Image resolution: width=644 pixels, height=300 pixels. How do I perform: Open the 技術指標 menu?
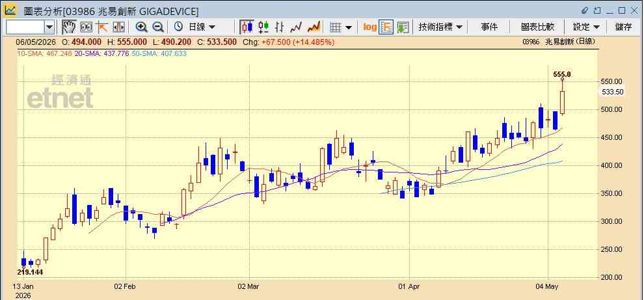(x=440, y=27)
